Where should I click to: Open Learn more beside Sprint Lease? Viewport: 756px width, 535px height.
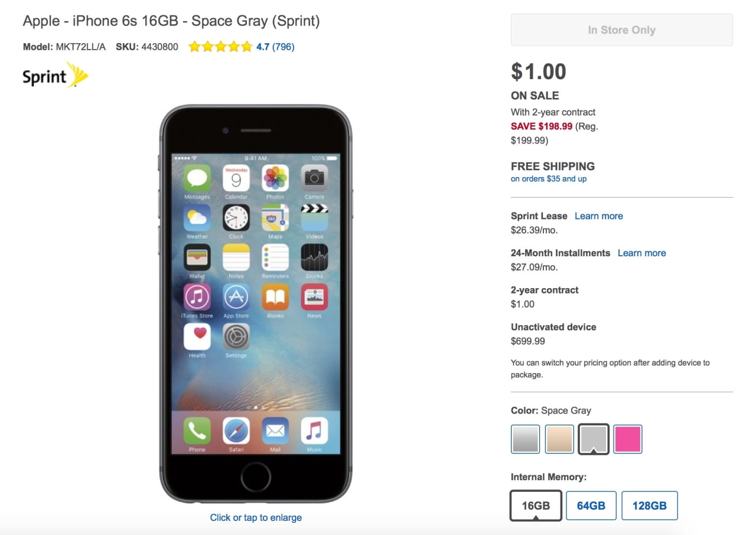599,216
